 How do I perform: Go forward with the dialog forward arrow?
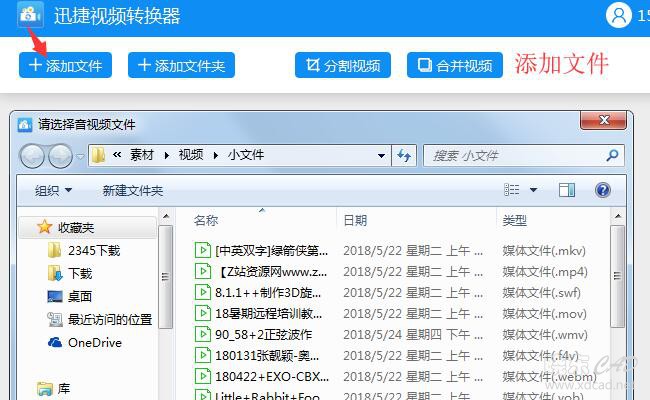click(x=61, y=156)
